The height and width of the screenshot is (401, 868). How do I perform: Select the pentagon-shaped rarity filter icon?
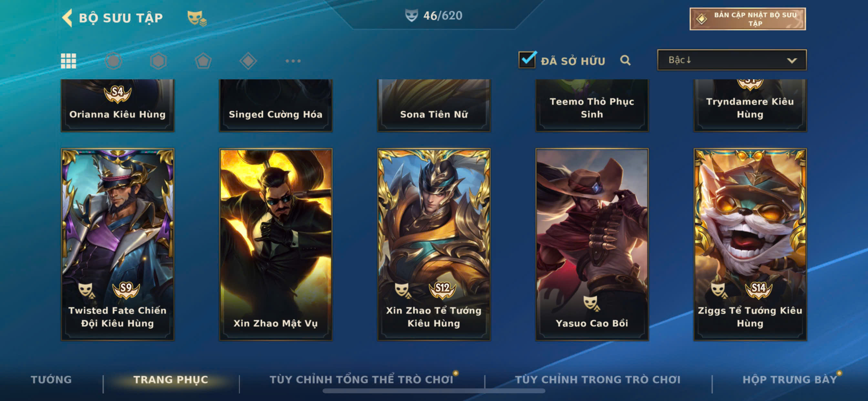(203, 61)
